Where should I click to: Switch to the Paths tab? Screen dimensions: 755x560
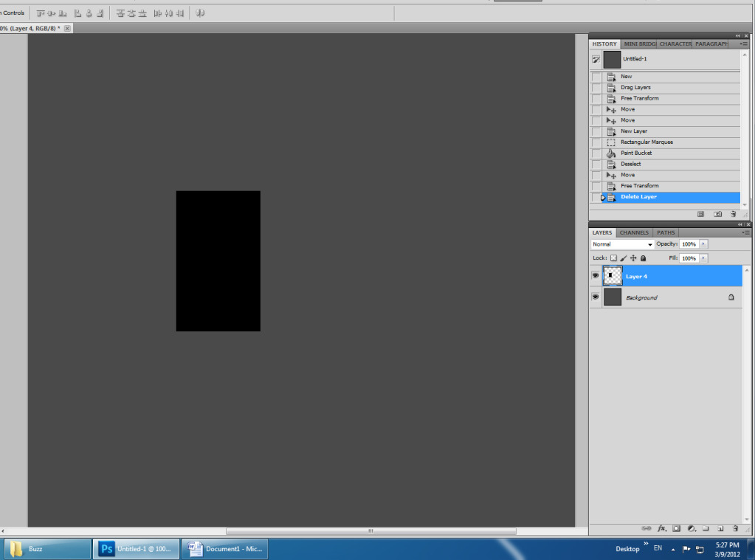[x=666, y=232]
